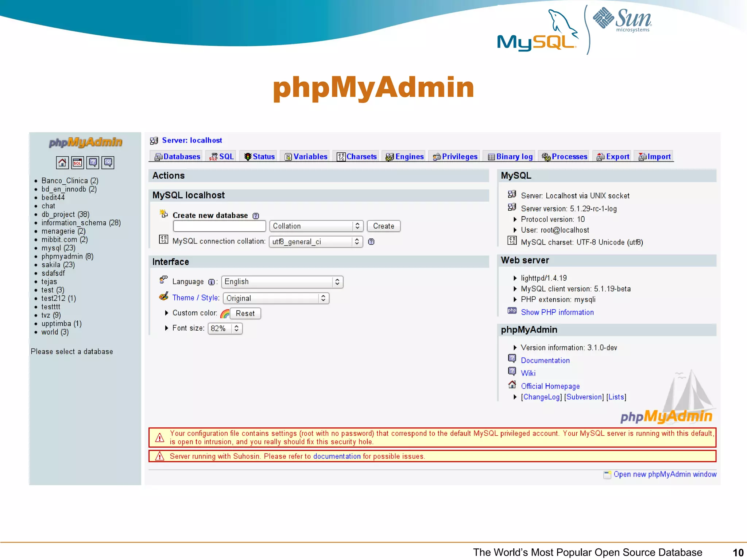Click the Server: localhost link

tap(192, 140)
